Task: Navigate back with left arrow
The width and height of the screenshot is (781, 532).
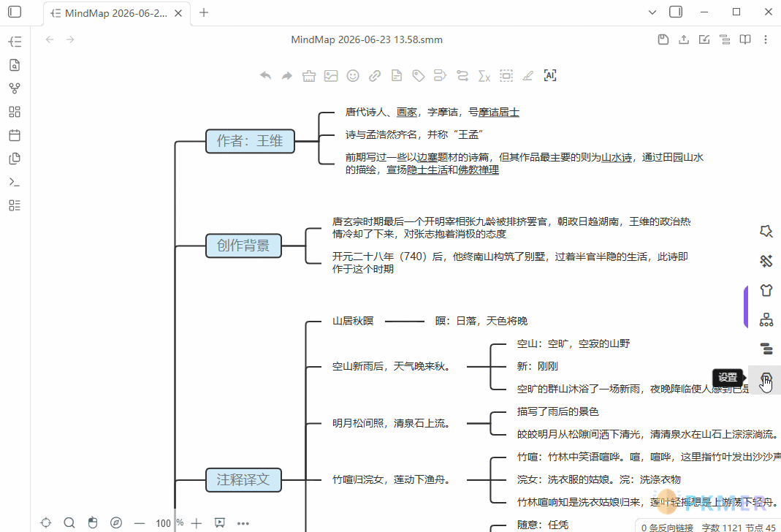Action: [49, 39]
